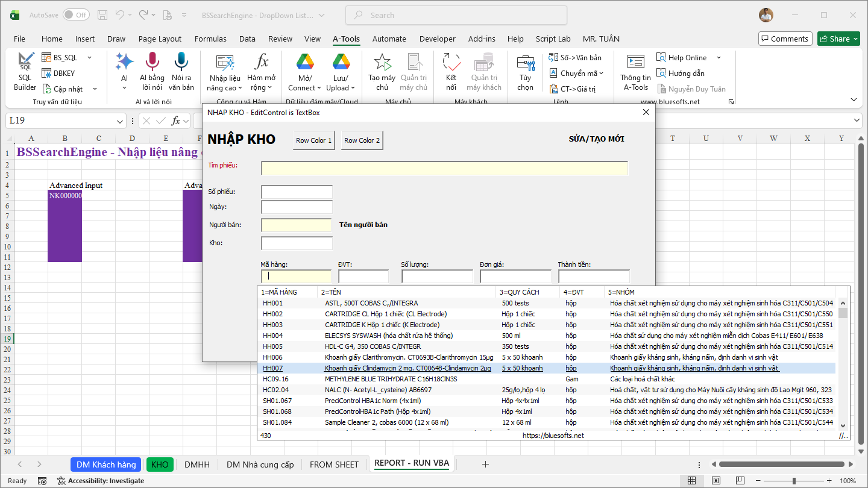Select HH007 Khoanh giấy Clindamycin row
868x488 pixels.
point(547,368)
